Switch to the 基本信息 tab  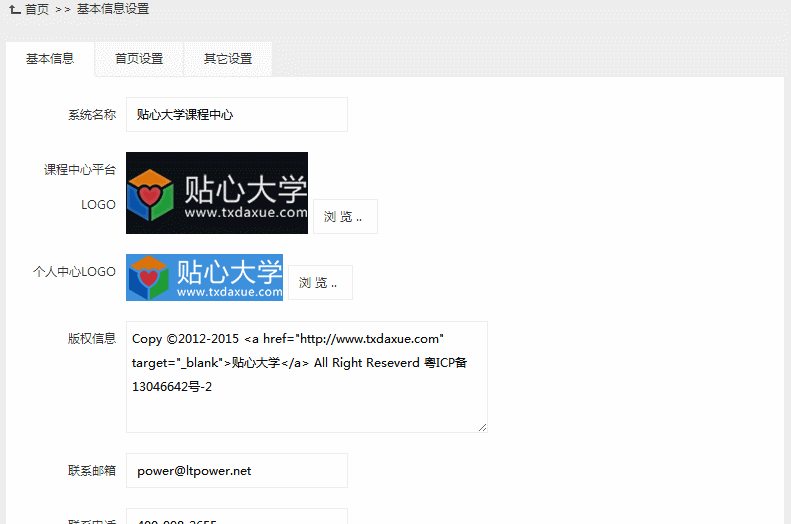pos(50,59)
